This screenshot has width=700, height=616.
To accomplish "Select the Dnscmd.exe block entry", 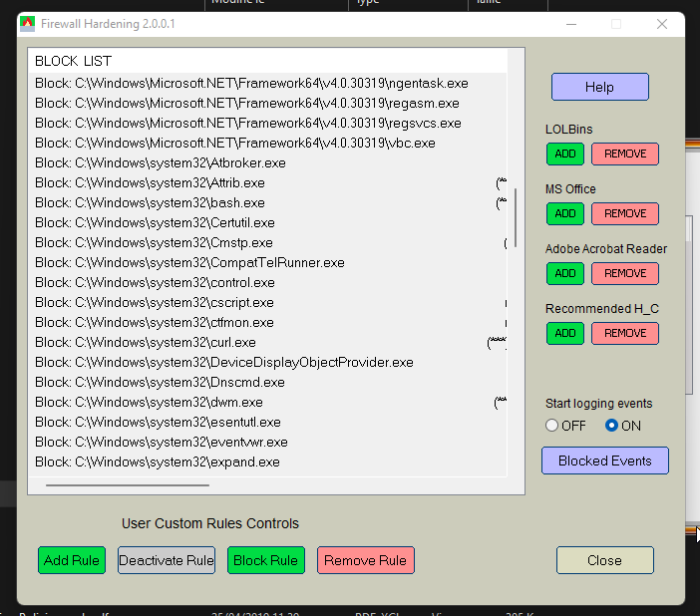I will pyautogui.click(x=267, y=382).
